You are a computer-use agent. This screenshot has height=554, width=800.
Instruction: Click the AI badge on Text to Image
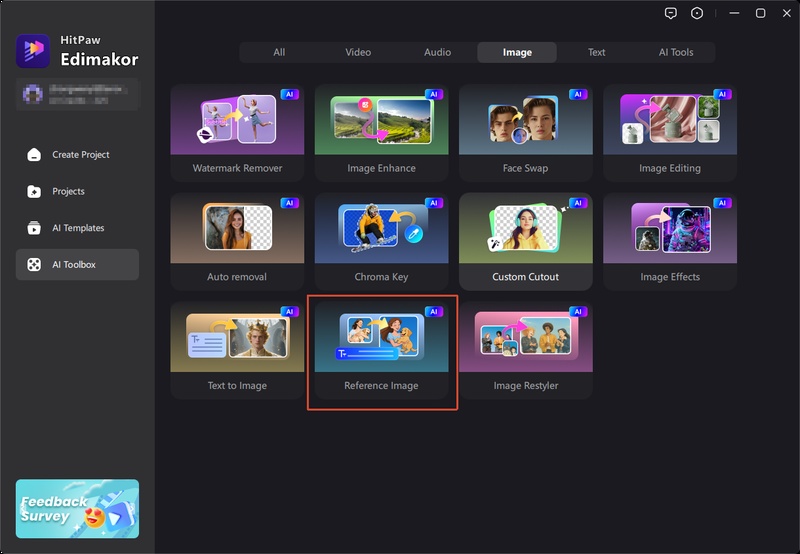click(x=289, y=312)
